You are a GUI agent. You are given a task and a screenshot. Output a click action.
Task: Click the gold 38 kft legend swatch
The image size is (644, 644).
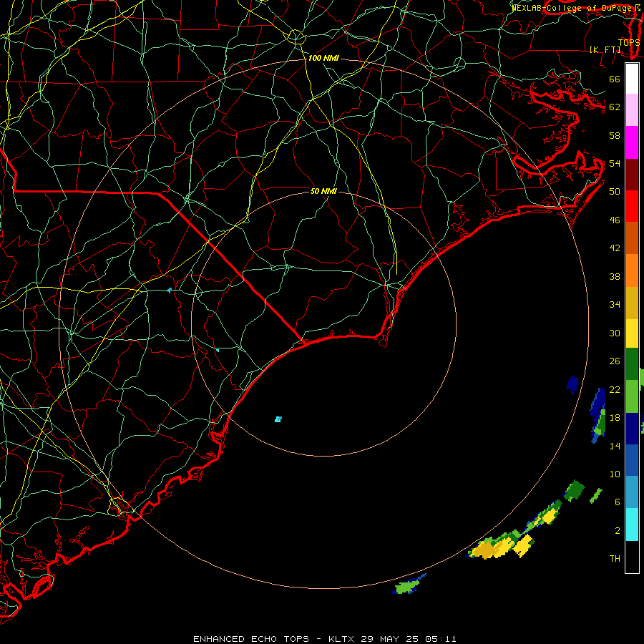[x=632, y=303]
